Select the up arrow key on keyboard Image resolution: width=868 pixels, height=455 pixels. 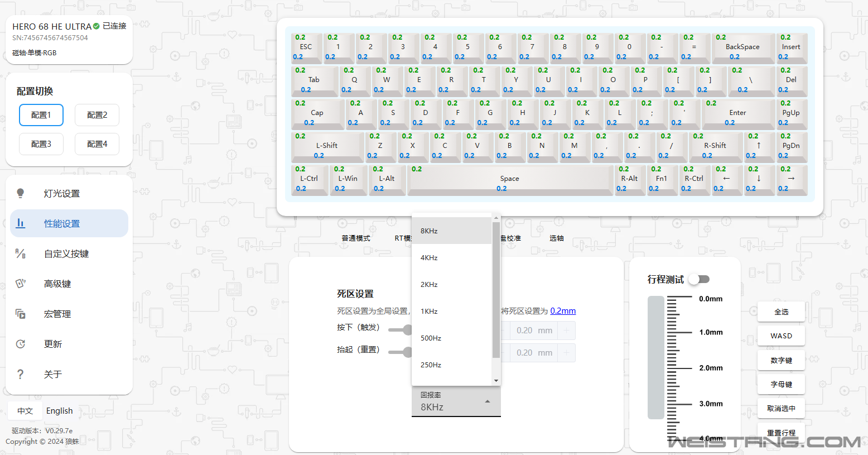click(x=759, y=146)
